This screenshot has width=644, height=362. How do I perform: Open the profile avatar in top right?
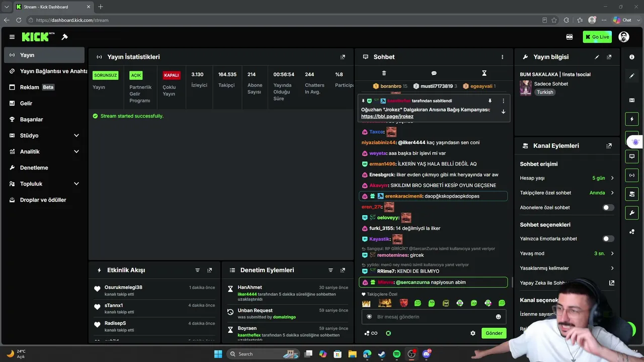coord(624,37)
